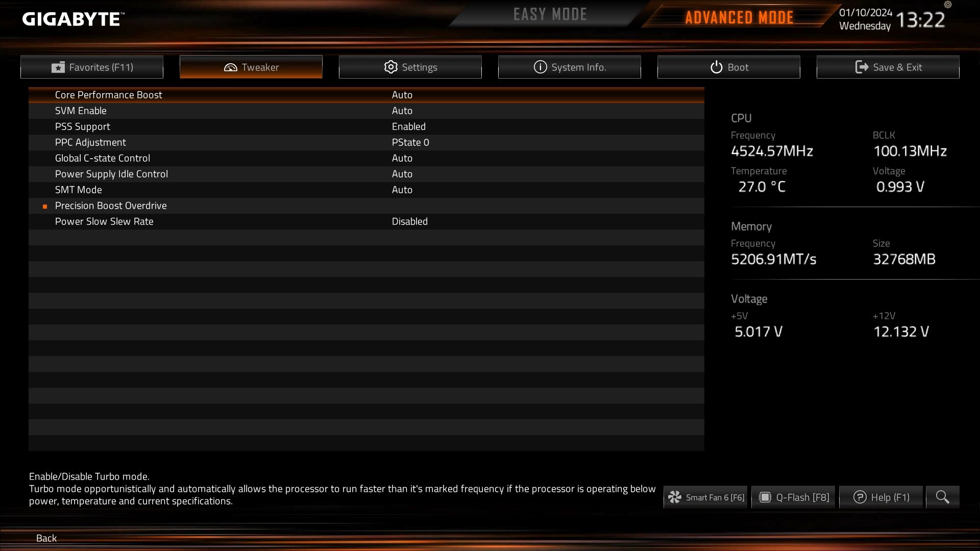This screenshot has width=980, height=551.
Task: Go Back to the previous menu
Action: 46,538
